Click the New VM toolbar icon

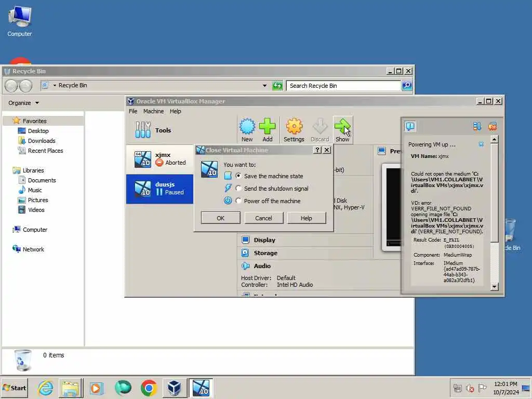247,130
